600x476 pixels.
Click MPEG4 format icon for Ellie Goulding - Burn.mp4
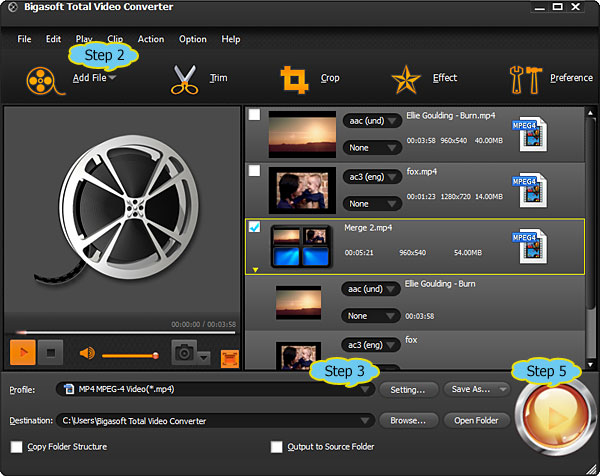[x=530, y=134]
